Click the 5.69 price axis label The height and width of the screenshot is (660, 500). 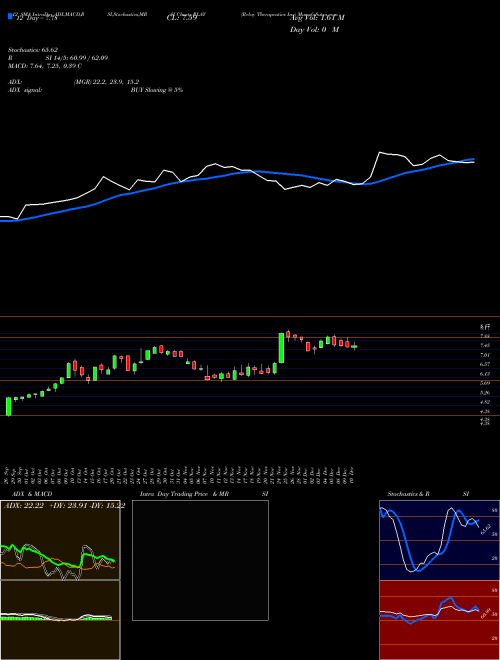coord(485,383)
